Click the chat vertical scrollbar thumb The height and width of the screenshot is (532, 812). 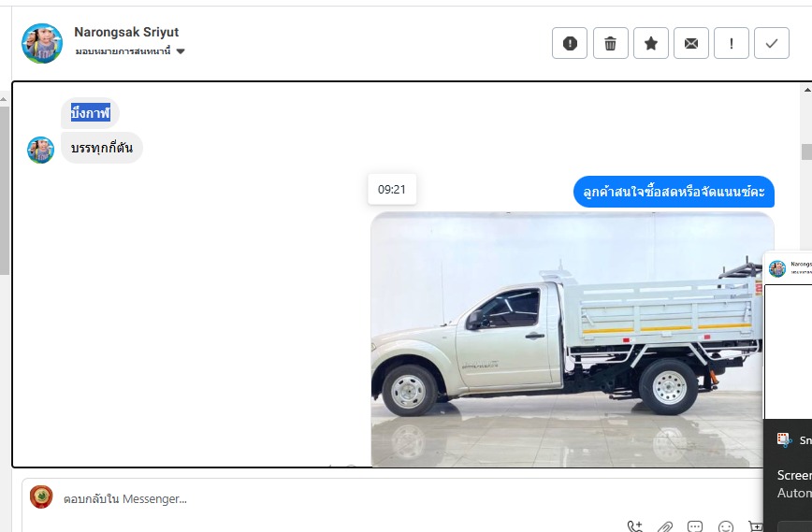pos(806,151)
